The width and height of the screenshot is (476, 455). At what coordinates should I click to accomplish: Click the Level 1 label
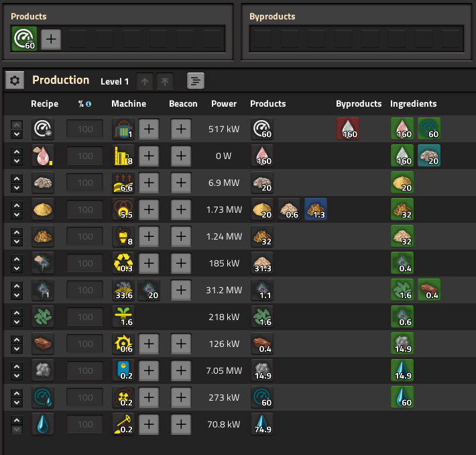pyautogui.click(x=115, y=81)
